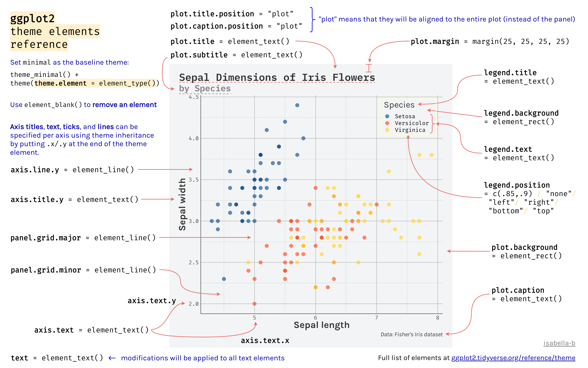Click the 'ggplot2 theme elements reference' heading
This screenshot has height=368, width=588.
pos(55,31)
